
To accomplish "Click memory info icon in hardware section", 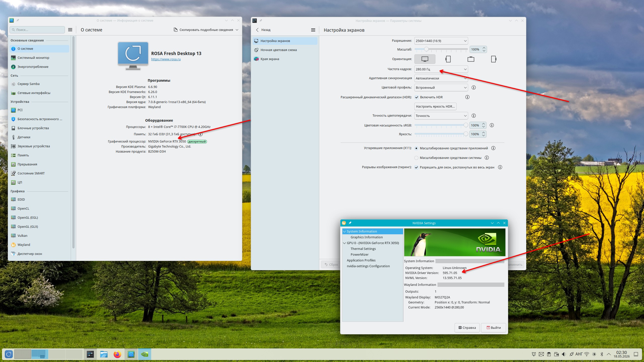I will (200, 134).
